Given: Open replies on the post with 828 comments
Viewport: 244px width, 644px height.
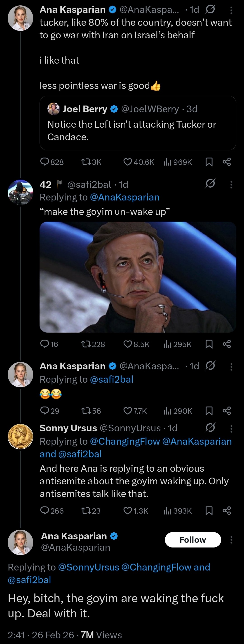Looking at the screenshot, I should (45, 162).
